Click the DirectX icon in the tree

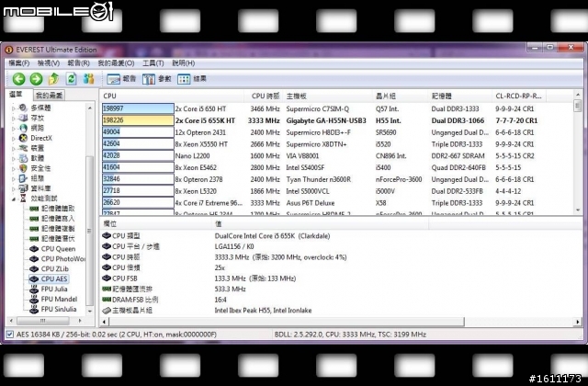[x=24, y=138]
